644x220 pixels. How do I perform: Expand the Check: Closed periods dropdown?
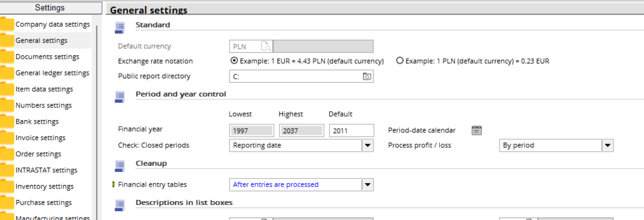(367, 145)
